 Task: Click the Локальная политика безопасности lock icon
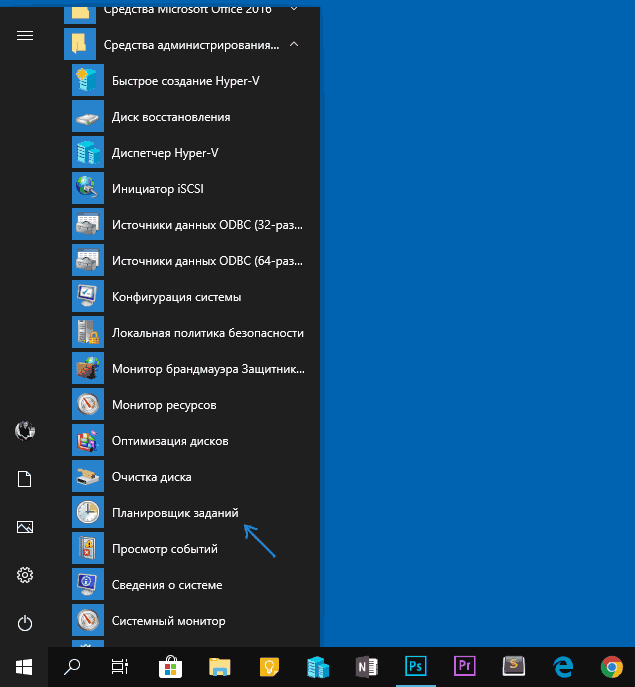click(x=88, y=332)
